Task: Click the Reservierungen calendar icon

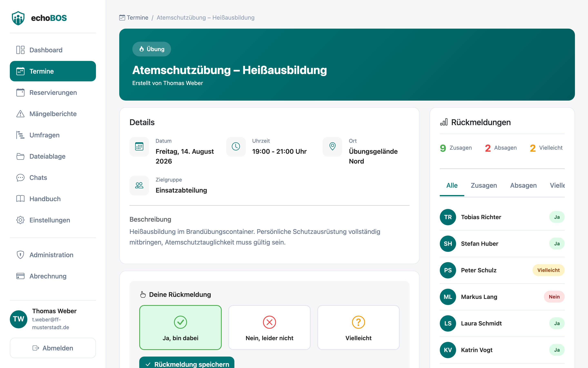Action: (20, 92)
